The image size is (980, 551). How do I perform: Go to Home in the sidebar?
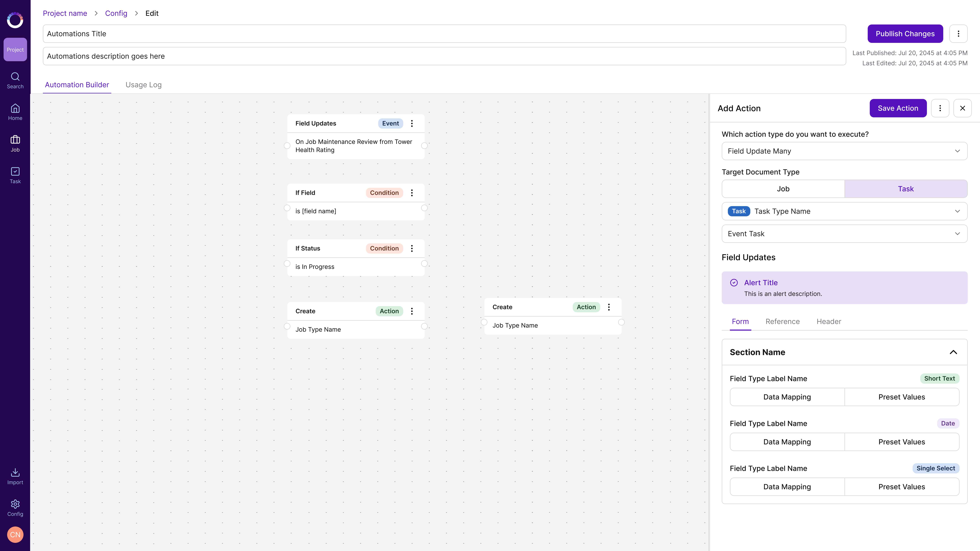(x=15, y=112)
